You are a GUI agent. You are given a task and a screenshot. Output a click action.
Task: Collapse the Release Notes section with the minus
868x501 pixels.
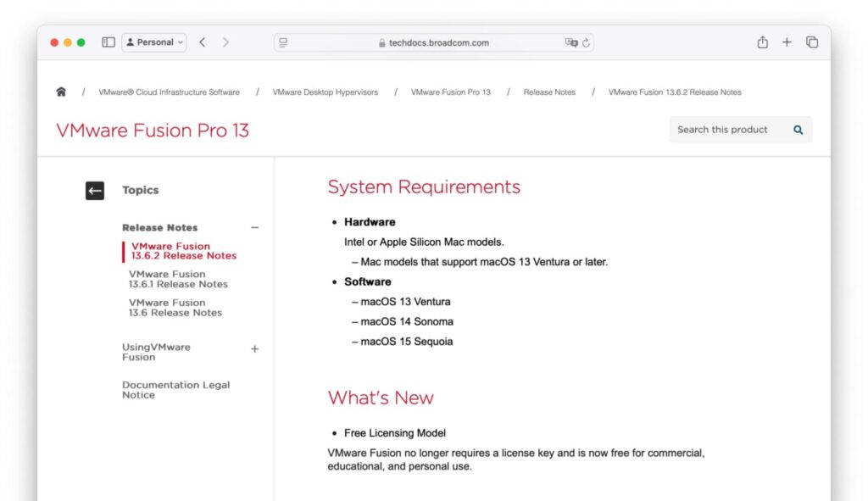pyautogui.click(x=255, y=227)
